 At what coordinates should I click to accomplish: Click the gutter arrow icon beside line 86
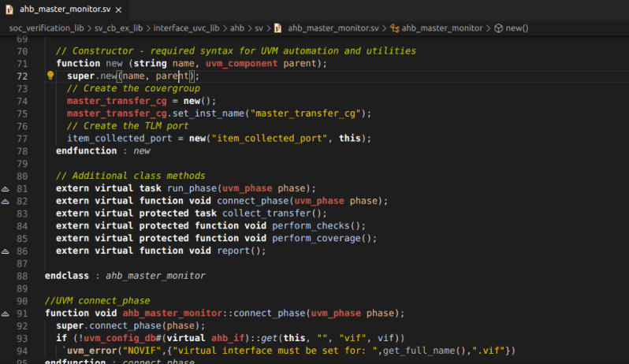(x=6, y=251)
